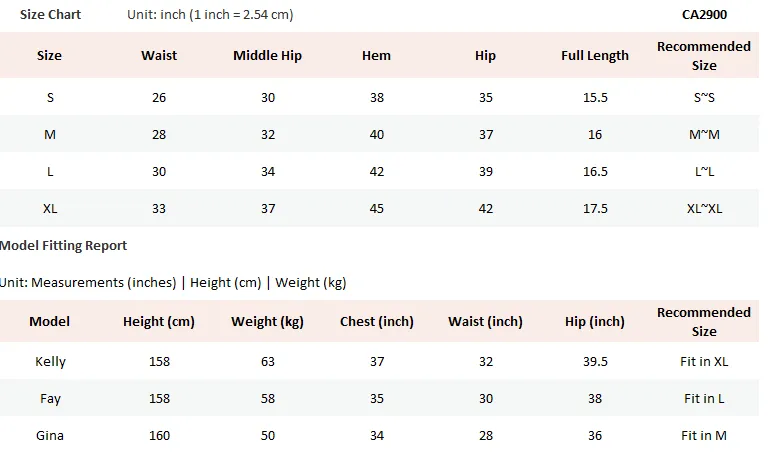Select the Fay model name
The width and height of the screenshot is (773, 463).
(50, 398)
